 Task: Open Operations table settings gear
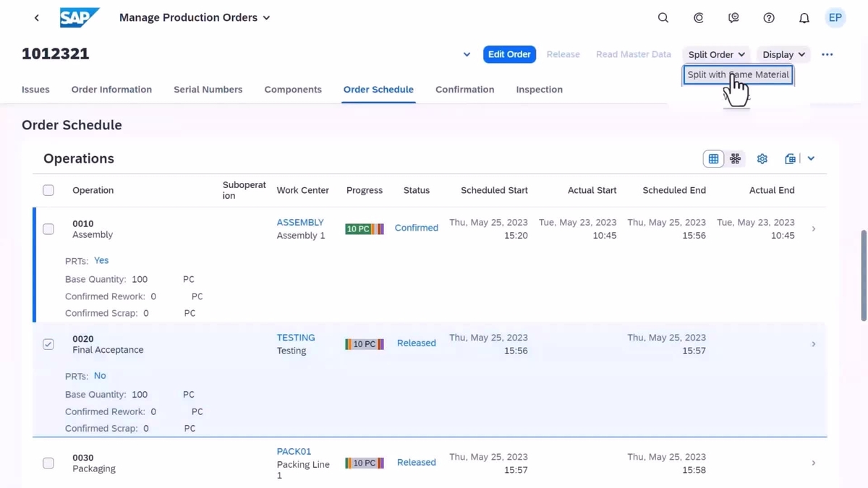762,158
